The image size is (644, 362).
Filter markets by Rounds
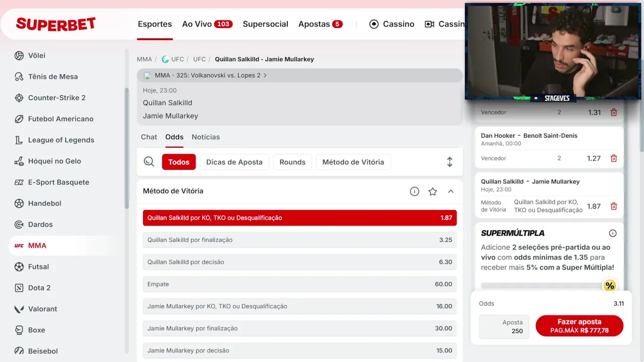pos(292,162)
